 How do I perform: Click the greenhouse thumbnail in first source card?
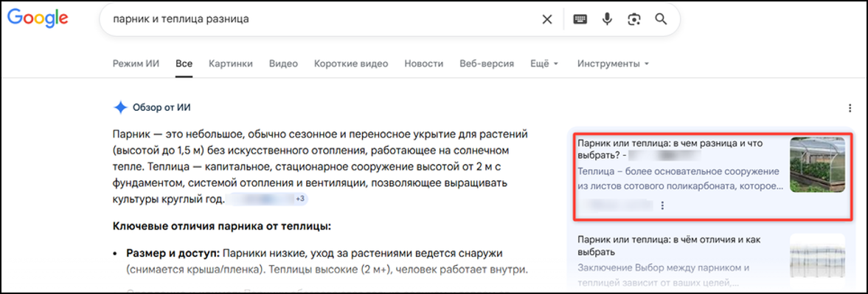[x=817, y=165]
